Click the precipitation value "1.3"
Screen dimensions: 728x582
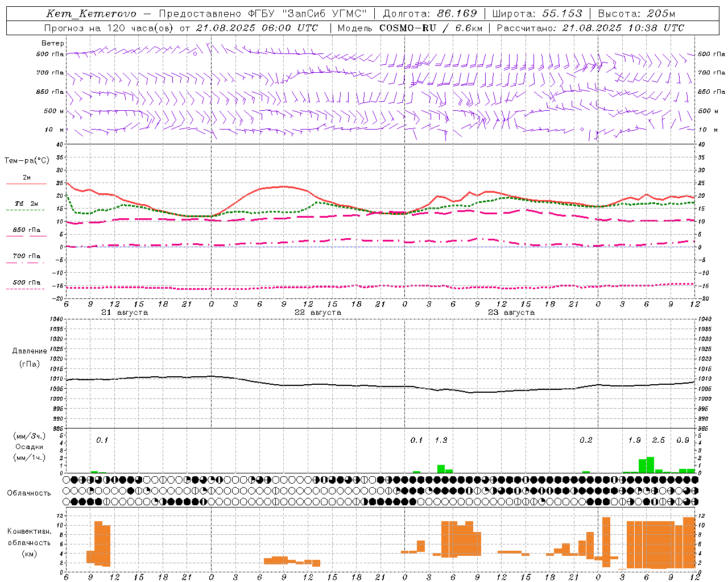[441, 440]
